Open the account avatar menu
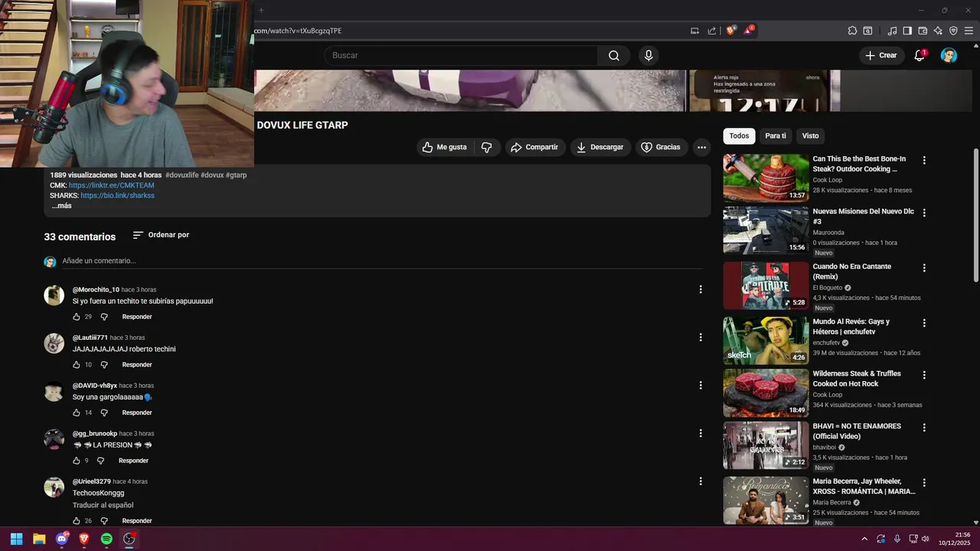 [x=949, y=55]
